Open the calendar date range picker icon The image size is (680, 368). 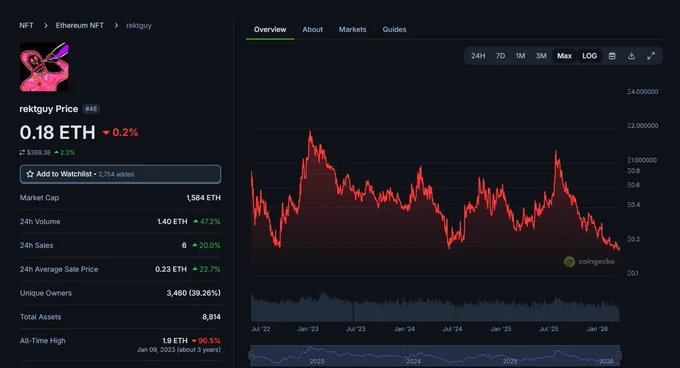pyautogui.click(x=612, y=56)
